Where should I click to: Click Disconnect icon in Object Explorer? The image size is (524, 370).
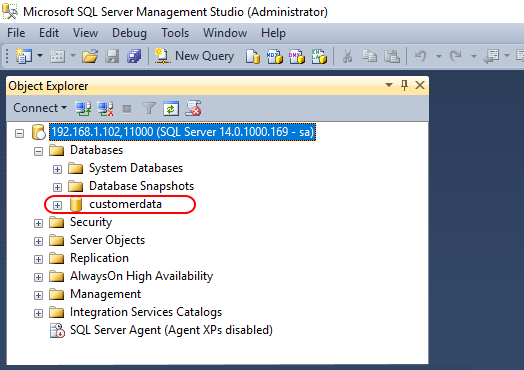click(105, 109)
